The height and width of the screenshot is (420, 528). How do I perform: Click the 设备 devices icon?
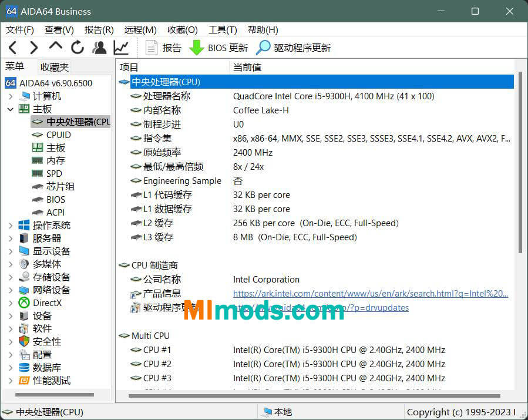click(24, 315)
